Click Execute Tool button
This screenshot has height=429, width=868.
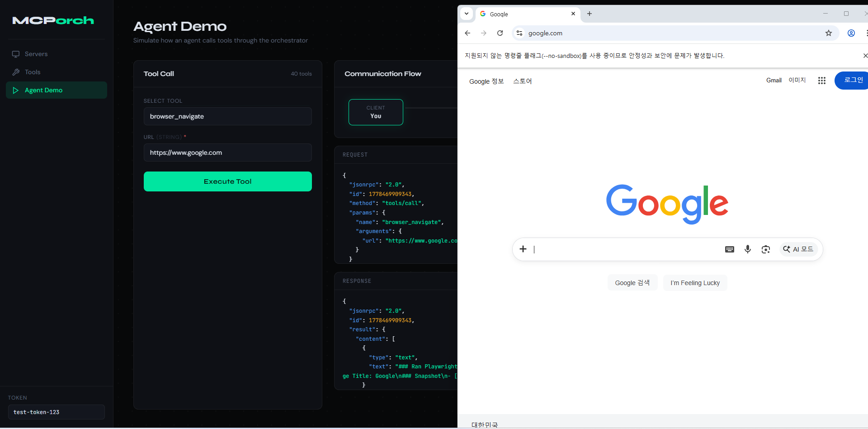[x=228, y=181]
